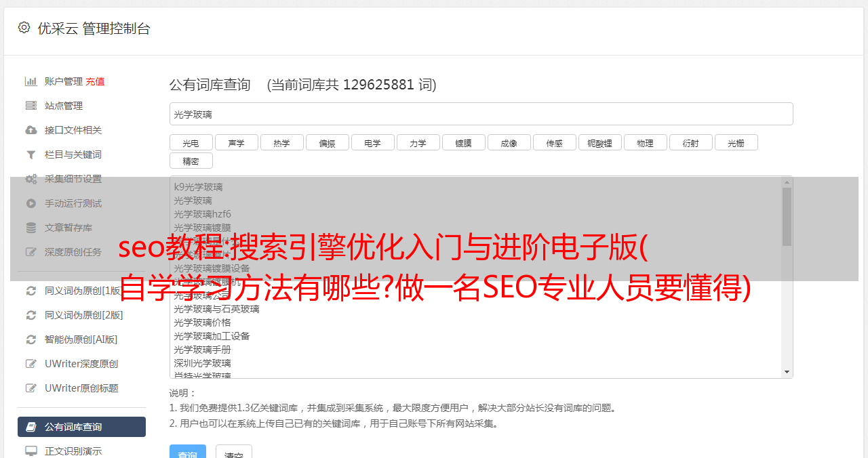The height and width of the screenshot is (458, 868).
Task: Click the blue 查询 button
Action: [188, 452]
